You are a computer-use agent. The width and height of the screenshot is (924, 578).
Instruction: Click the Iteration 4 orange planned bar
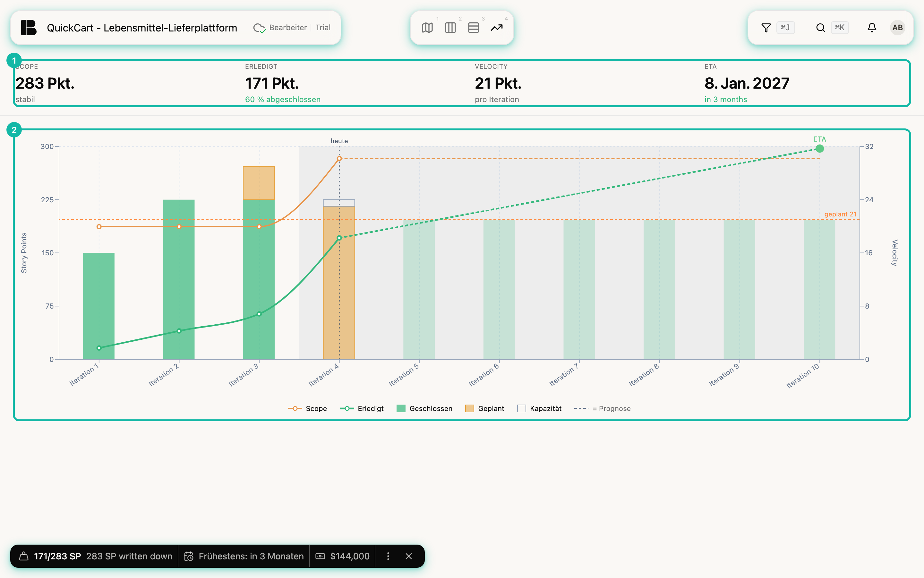[339, 283]
